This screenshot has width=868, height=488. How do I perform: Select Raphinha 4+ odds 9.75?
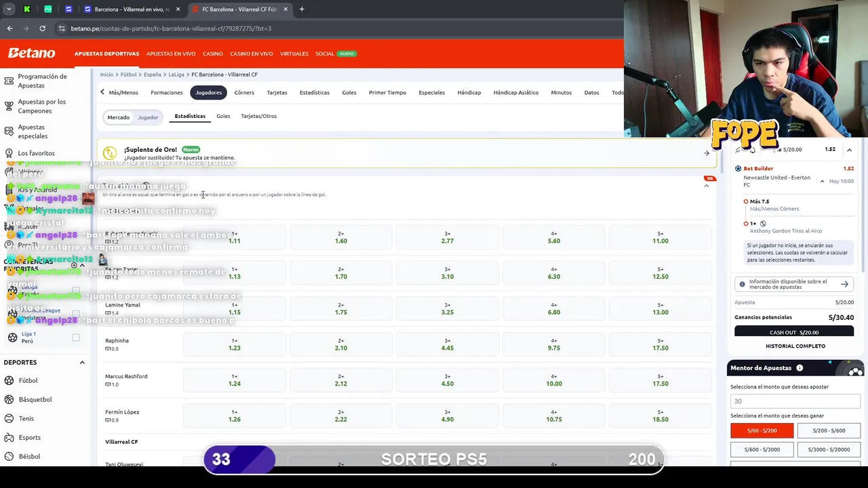pos(553,344)
